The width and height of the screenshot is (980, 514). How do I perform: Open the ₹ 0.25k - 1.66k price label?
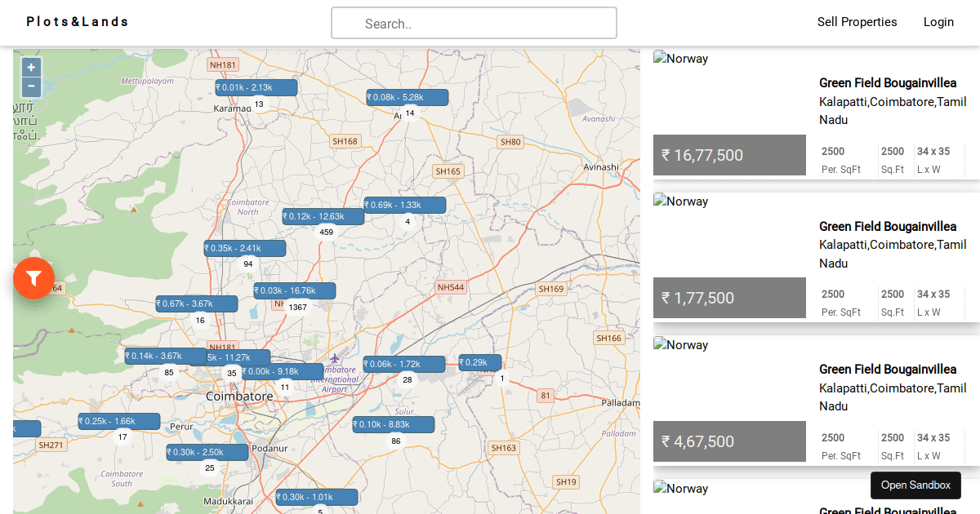[x=119, y=421]
